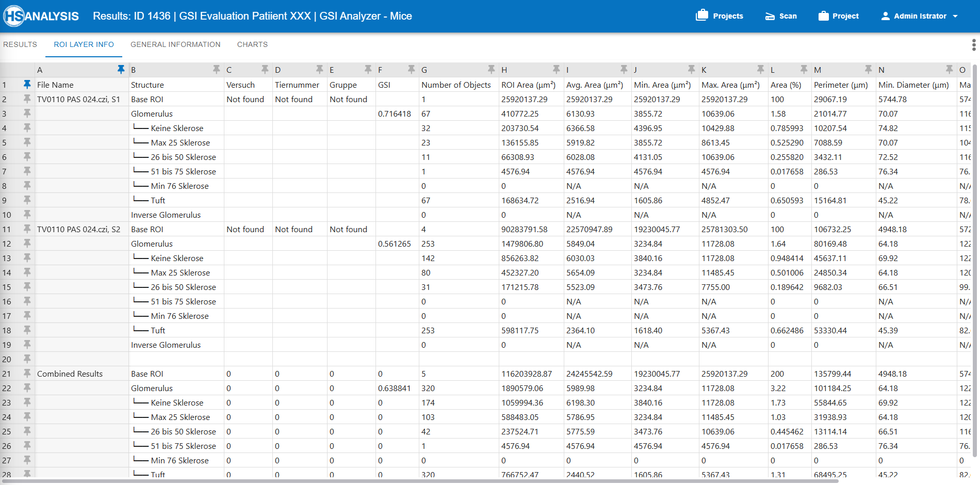This screenshot has width=980, height=485.
Task: Pin column N Min. Diameter
Action: 949,69
